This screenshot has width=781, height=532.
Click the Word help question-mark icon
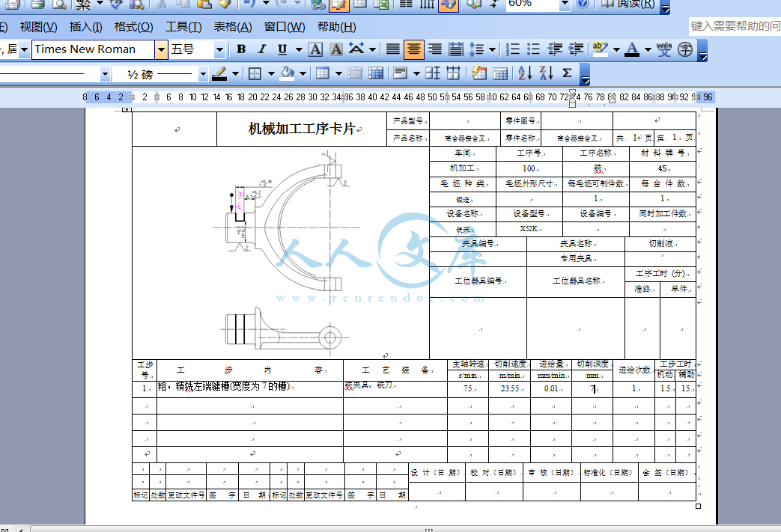point(583,4)
